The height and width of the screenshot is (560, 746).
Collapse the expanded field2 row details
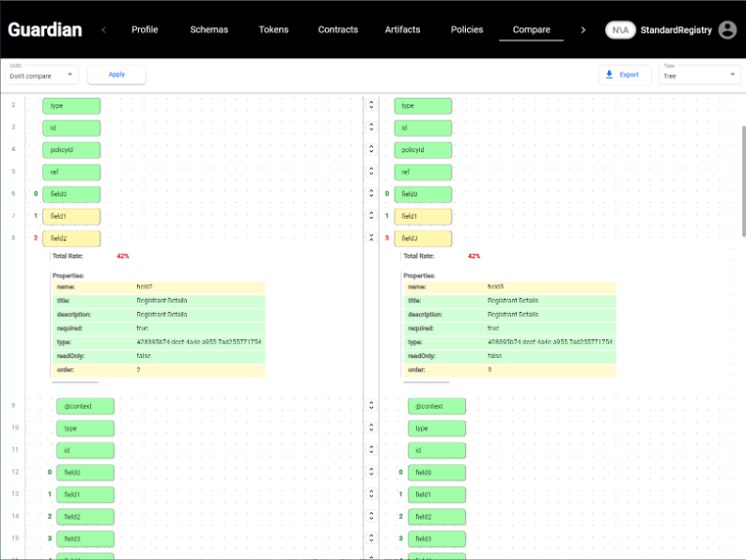[x=371, y=239]
